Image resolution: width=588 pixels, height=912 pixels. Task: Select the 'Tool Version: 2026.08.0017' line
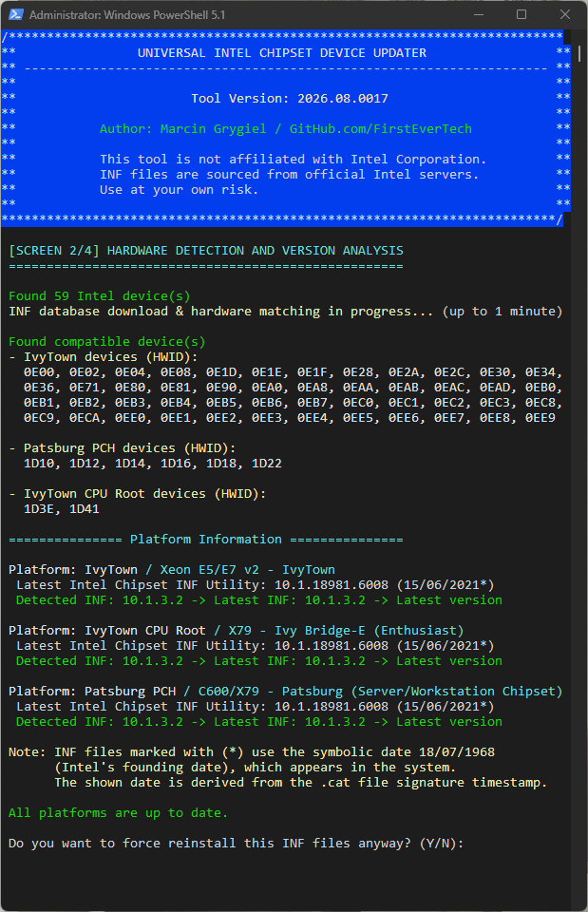click(x=290, y=98)
